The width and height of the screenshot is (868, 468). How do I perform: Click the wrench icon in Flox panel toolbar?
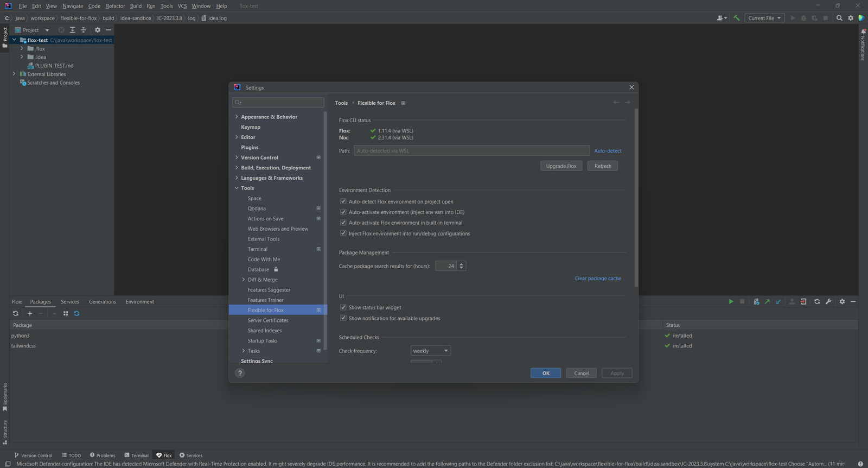[828, 301]
